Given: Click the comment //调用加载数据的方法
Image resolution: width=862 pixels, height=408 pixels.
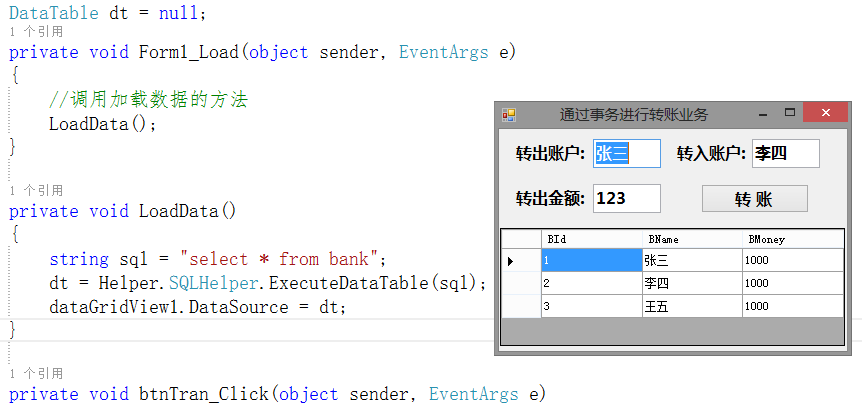Looking at the screenshot, I should pos(148,100).
